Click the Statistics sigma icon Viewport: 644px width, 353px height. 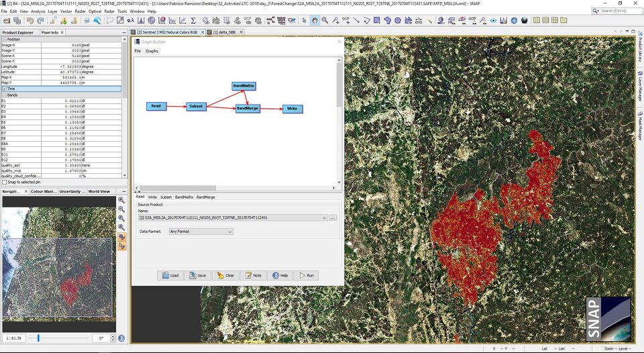[x=193, y=20]
